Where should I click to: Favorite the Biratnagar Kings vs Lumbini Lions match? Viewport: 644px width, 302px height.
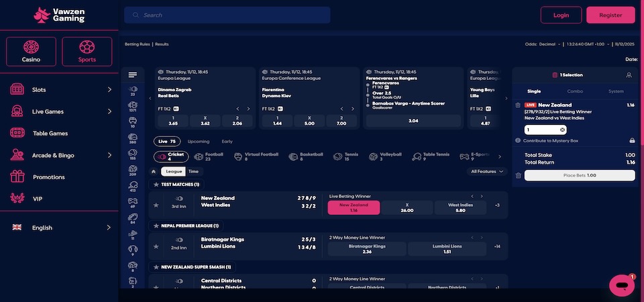(x=156, y=246)
